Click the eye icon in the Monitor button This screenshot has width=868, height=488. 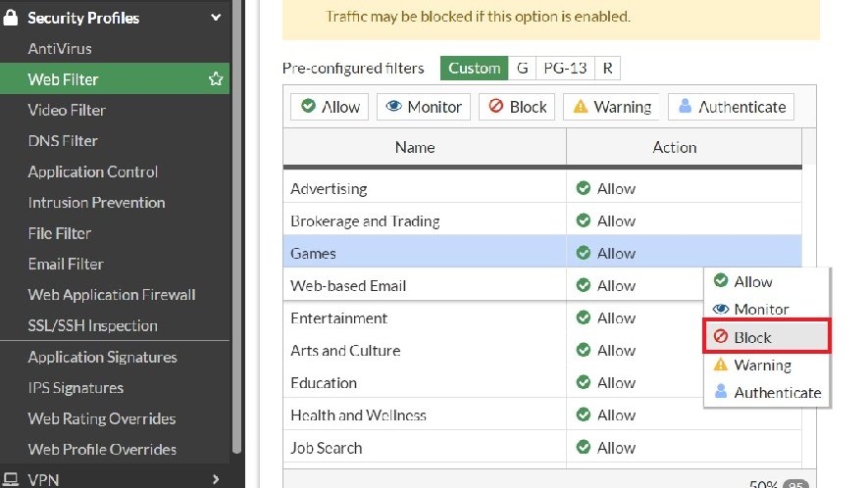(393, 107)
